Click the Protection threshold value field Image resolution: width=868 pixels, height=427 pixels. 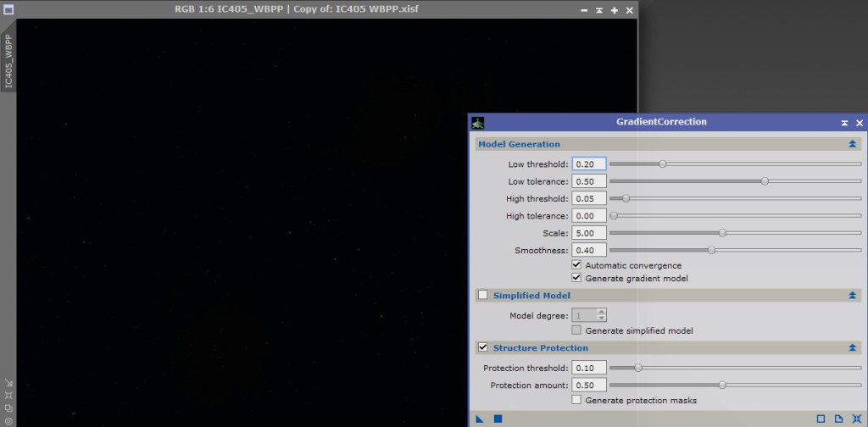589,368
